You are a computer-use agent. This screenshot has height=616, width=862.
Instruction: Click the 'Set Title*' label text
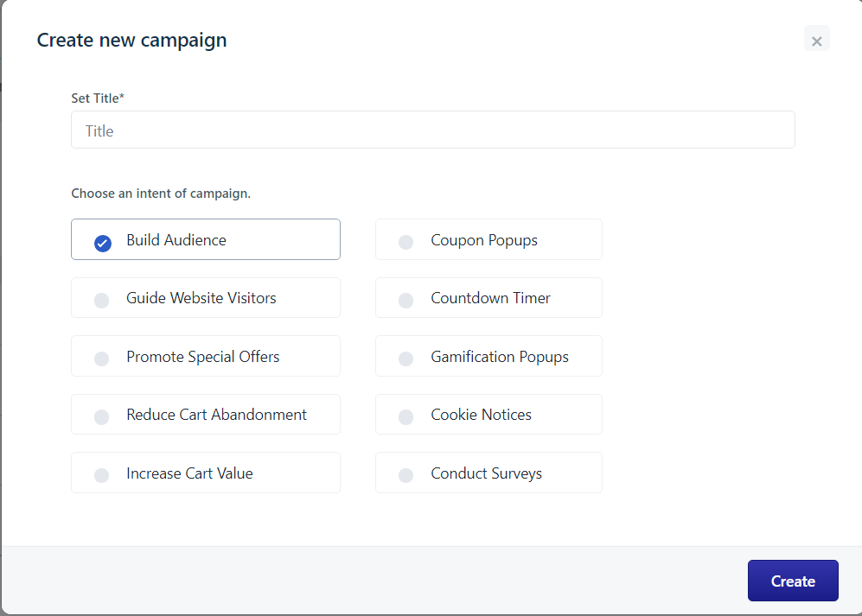pyautogui.click(x=98, y=98)
